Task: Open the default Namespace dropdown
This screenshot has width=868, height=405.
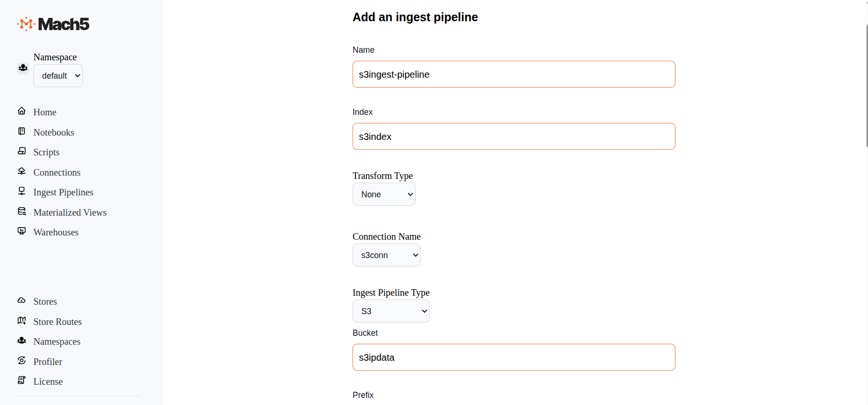Action: (x=58, y=75)
